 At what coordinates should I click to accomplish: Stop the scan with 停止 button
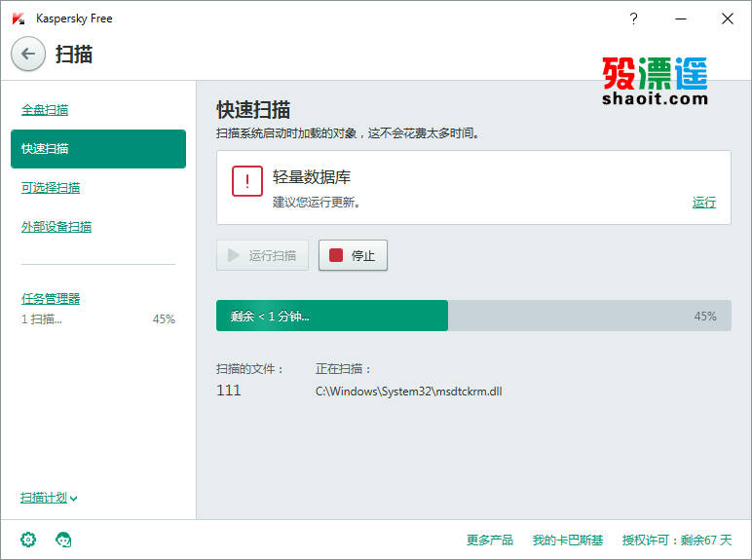click(x=353, y=255)
